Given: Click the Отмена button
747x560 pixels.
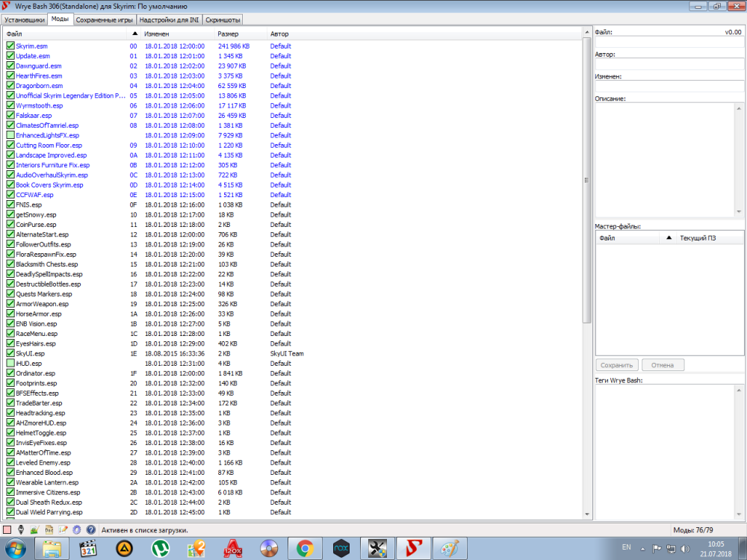Looking at the screenshot, I should 663,365.
